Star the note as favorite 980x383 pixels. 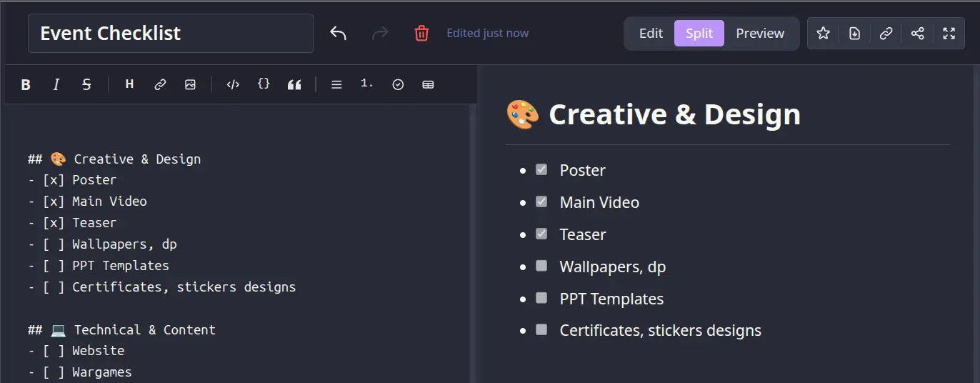823,33
